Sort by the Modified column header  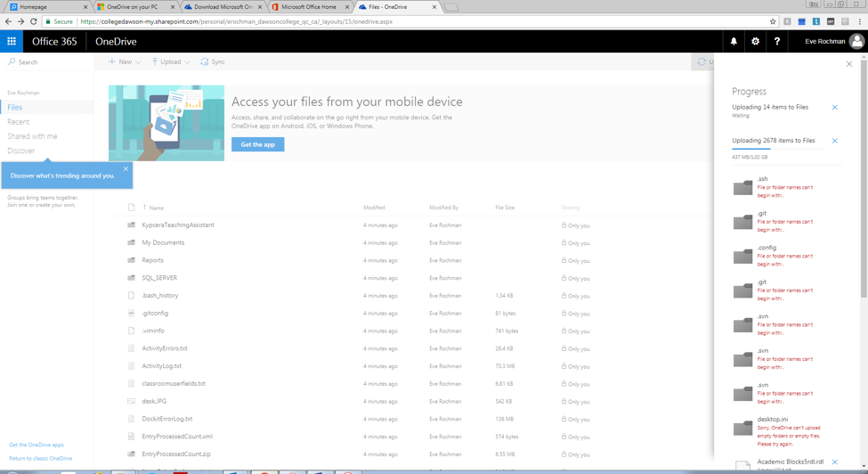(374, 208)
